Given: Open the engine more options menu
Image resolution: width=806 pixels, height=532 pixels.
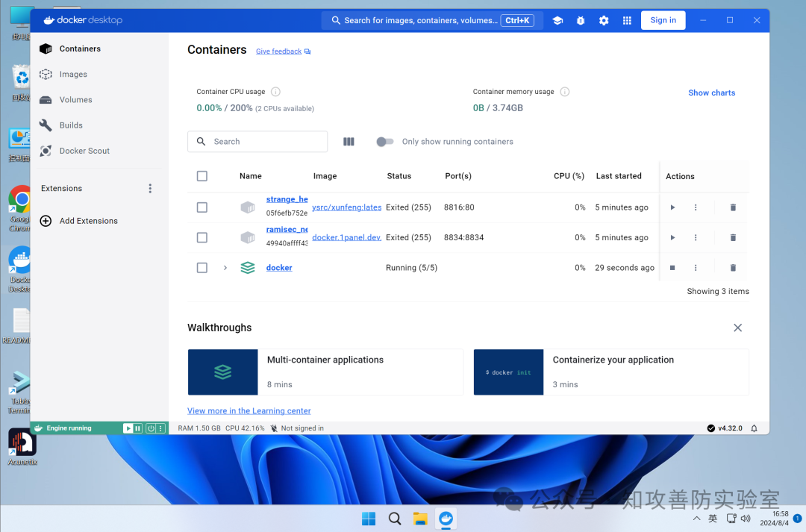Looking at the screenshot, I should point(160,428).
